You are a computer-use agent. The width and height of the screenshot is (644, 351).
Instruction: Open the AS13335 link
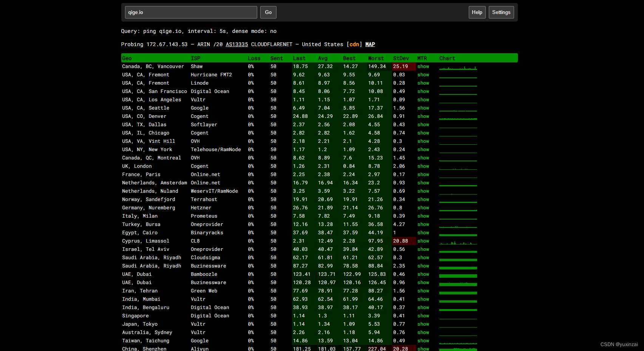237,45
